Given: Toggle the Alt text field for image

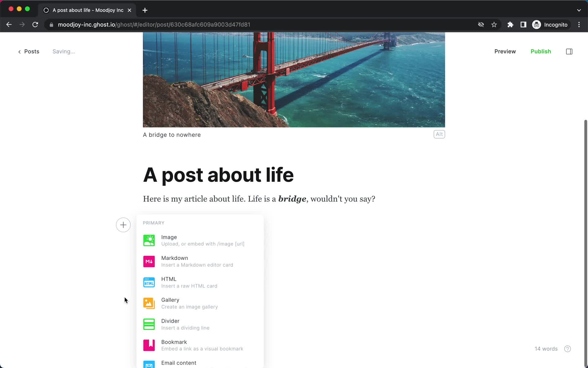Looking at the screenshot, I should (x=438, y=134).
